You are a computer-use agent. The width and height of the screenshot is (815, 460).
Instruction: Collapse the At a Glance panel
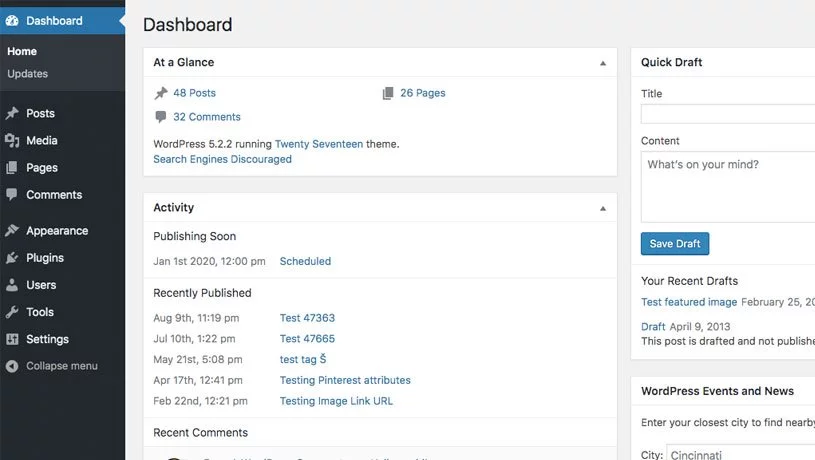[x=602, y=63]
